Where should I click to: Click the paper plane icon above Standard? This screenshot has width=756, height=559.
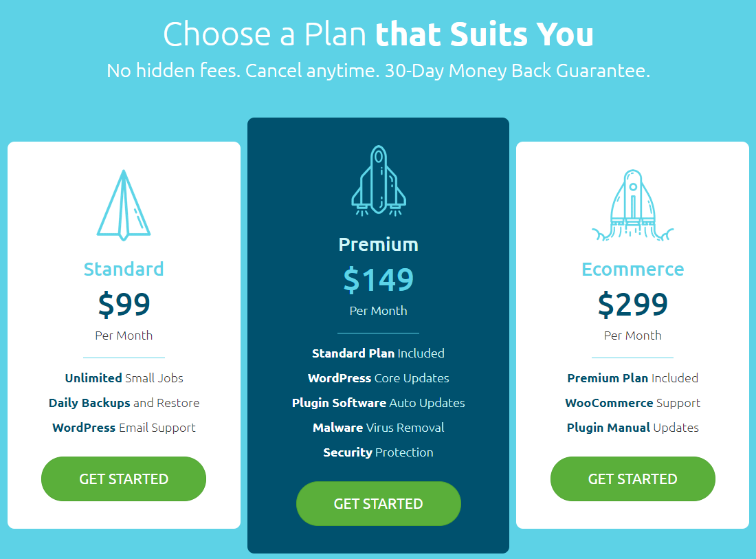[124, 203]
